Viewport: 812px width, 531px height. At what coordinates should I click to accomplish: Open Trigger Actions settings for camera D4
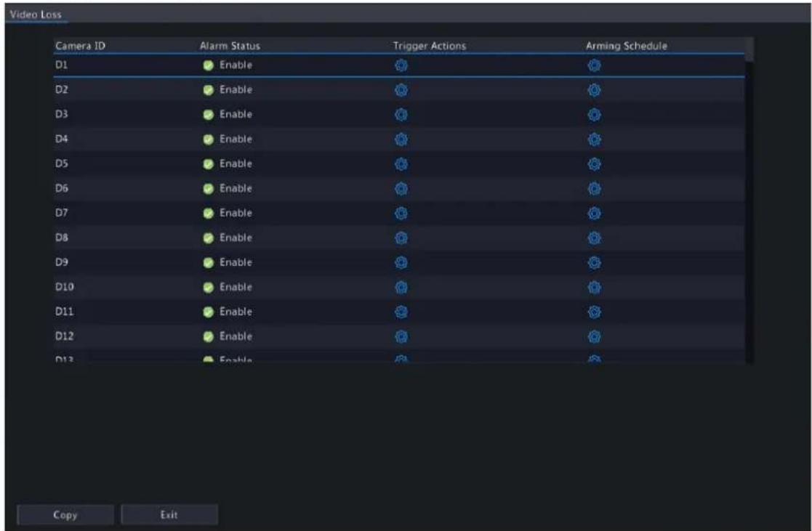(401, 139)
